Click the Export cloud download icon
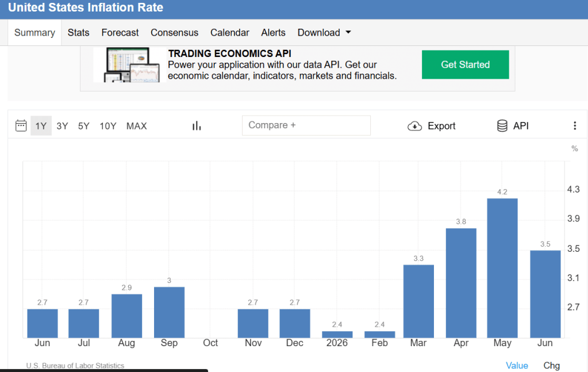 click(414, 126)
